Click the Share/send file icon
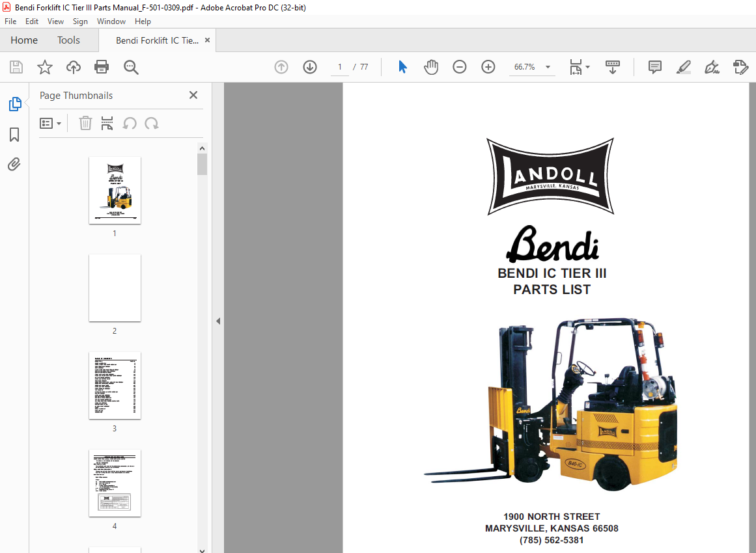 click(740, 67)
